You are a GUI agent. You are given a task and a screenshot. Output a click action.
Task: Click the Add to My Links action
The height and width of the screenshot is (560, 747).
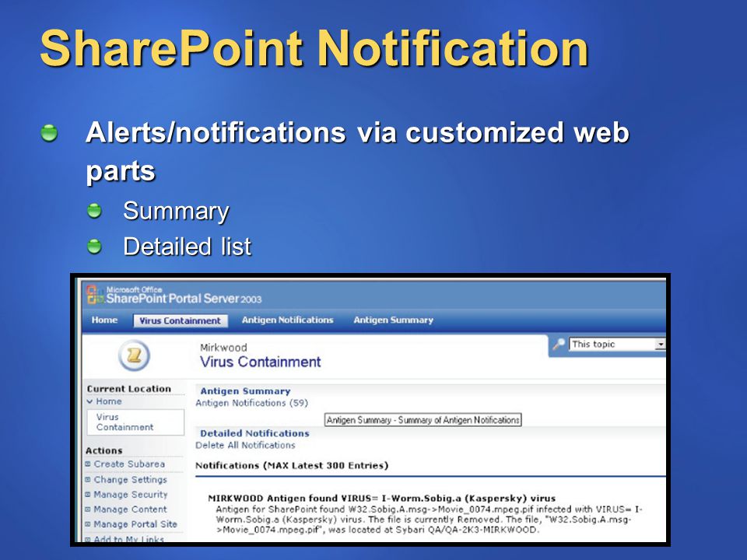click(128, 539)
